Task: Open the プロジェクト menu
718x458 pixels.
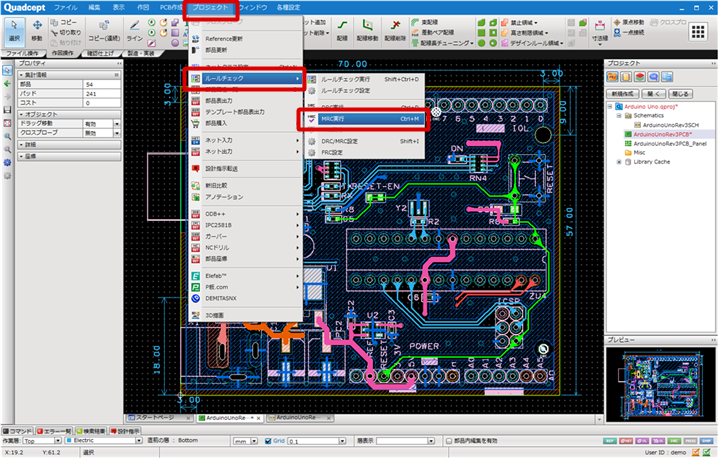Action: point(210,8)
